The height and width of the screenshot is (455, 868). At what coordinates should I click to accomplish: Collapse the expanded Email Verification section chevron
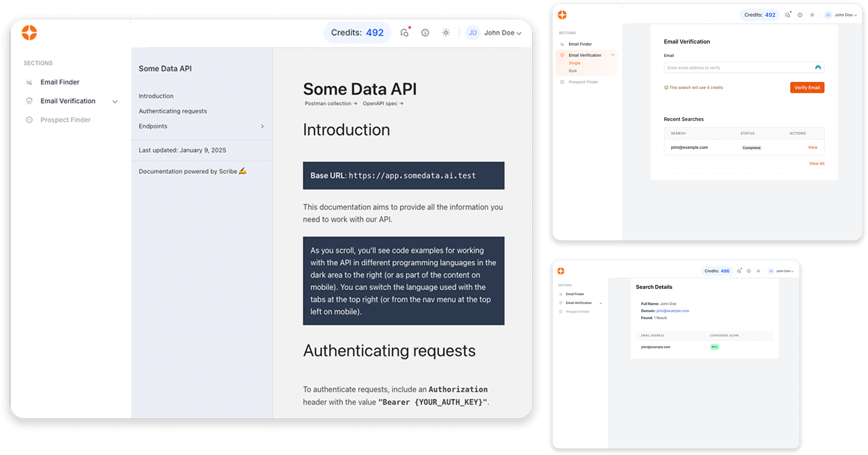(x=613, y=55)
